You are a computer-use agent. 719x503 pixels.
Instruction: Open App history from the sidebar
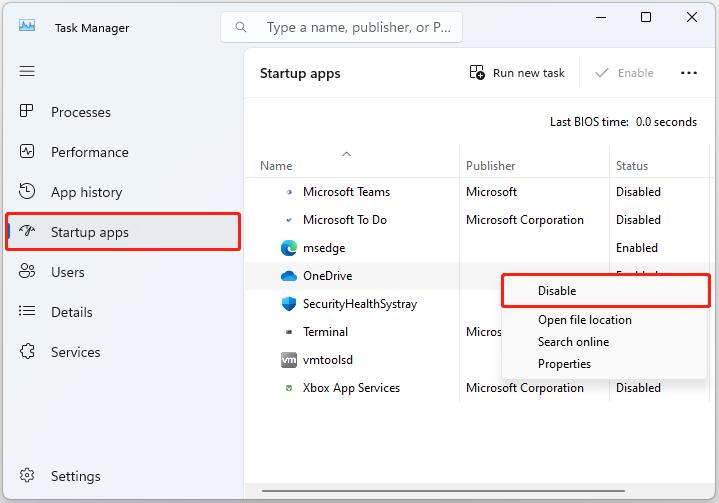pos(86,192)
